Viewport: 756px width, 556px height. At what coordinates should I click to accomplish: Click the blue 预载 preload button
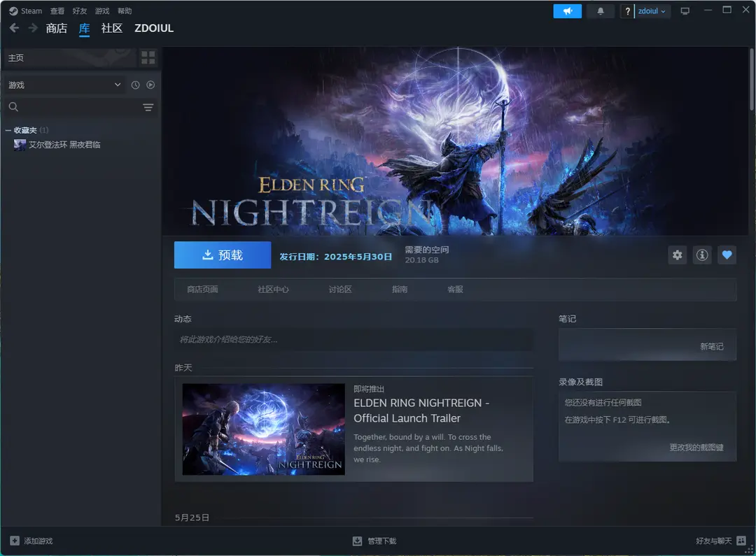[x=223, y=255]
